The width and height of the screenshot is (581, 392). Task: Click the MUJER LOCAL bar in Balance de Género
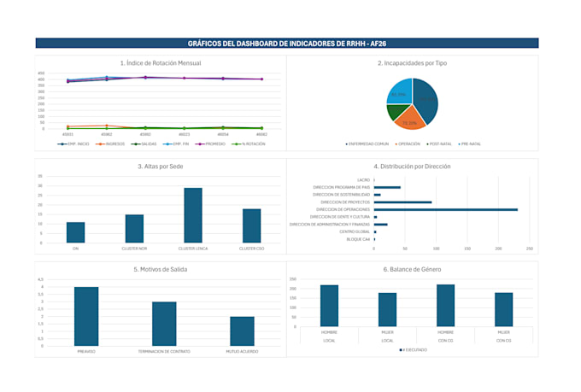[x=388, y=310]
